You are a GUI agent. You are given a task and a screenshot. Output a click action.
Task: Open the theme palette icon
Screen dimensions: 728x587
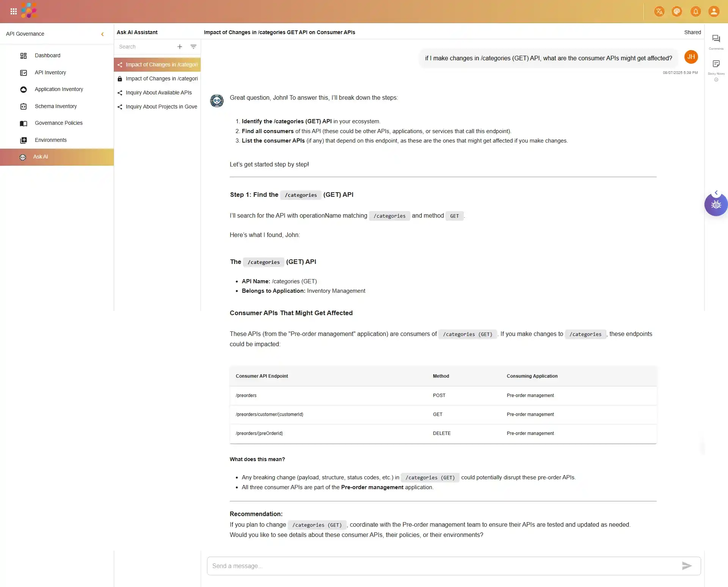[677, 11]
